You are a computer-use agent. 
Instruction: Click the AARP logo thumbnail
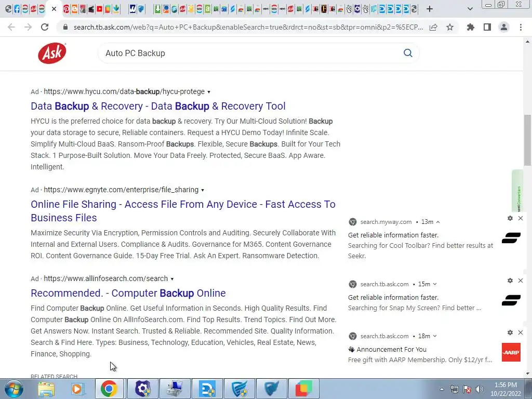[511, 352]
